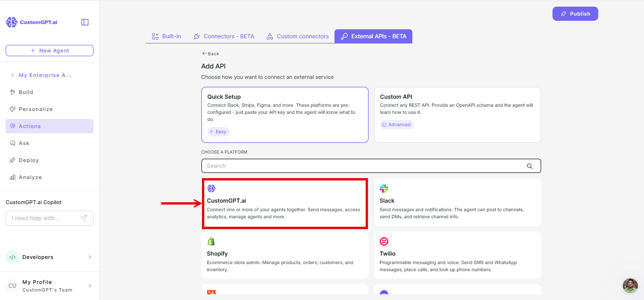Switch to the Connectors - BETA tab
The width and height of the screenshot is (644, 300).
coord(224,36)
